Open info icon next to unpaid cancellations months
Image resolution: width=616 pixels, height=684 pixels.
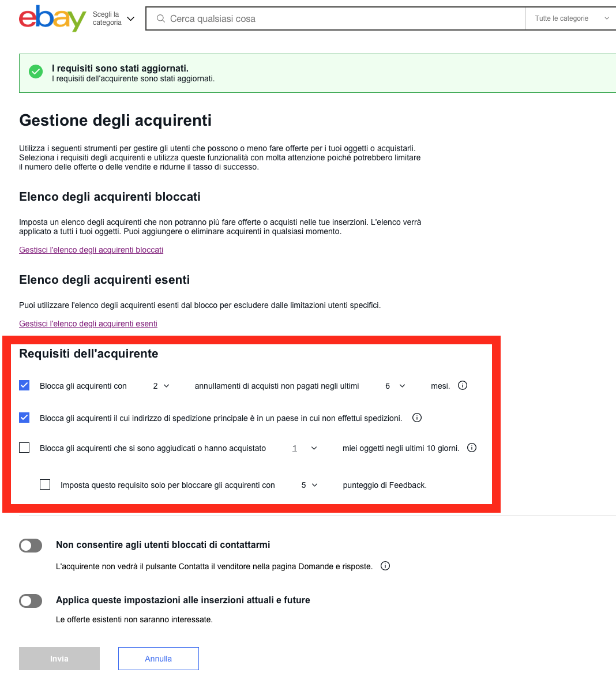click(463, 385)
